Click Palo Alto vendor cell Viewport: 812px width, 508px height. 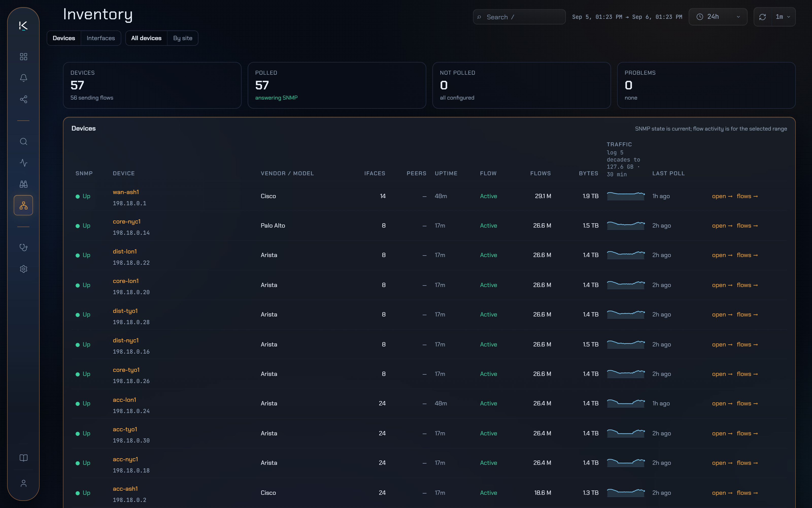tap(273, 226)
